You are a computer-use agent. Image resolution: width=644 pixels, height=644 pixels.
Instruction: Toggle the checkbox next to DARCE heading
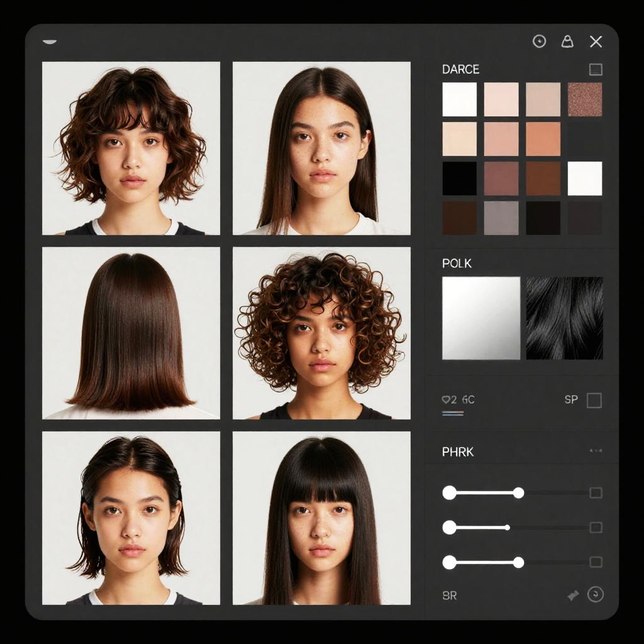[x=595, y=69]
